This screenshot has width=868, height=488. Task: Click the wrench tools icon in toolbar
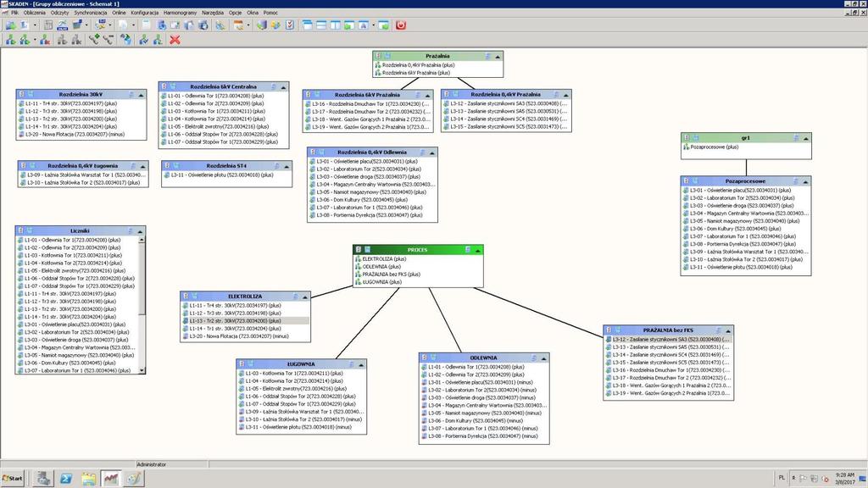click(220, 25)
